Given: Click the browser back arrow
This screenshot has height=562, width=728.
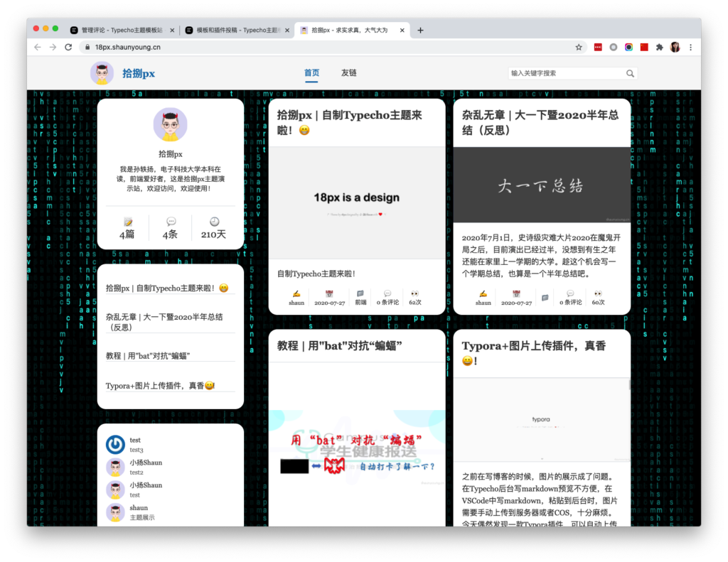Looking at the screenshot, I should [x=36, y=47].
